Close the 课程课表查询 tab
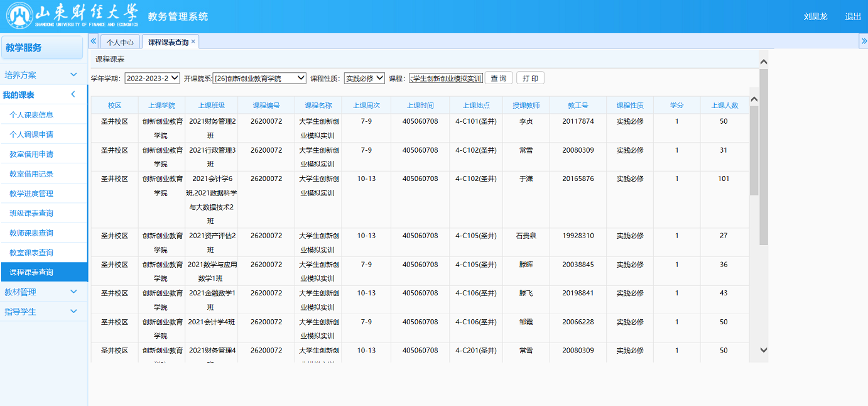 point(193,41)
